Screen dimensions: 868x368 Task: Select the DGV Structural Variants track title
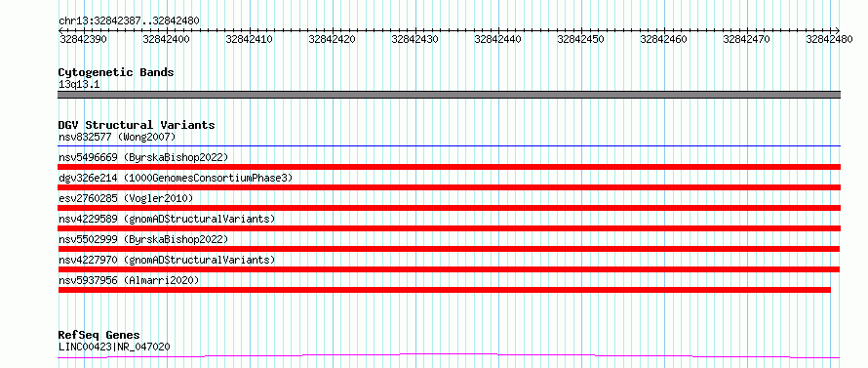pyautogui.click(x=137, y=125)
